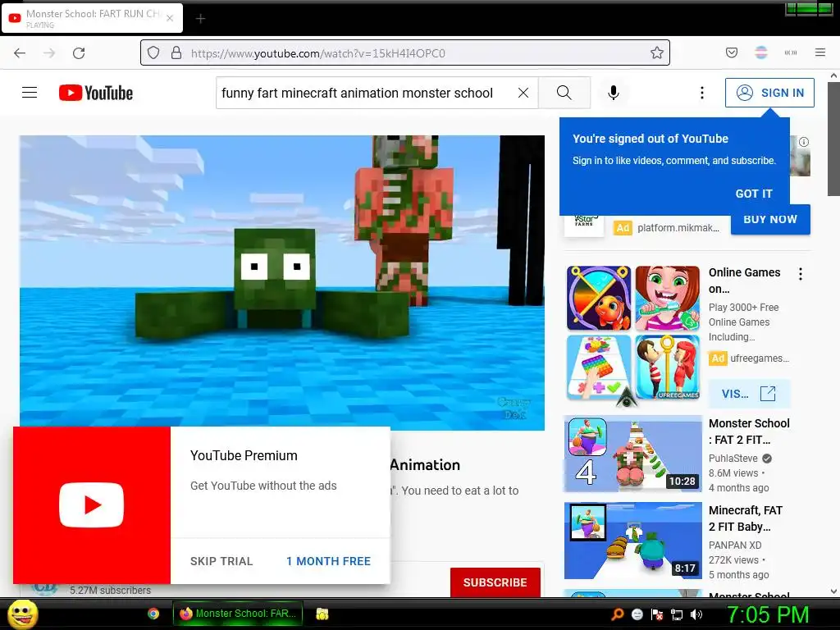Click the SIGN IN button
840x630 pixels.
[769, 93]
